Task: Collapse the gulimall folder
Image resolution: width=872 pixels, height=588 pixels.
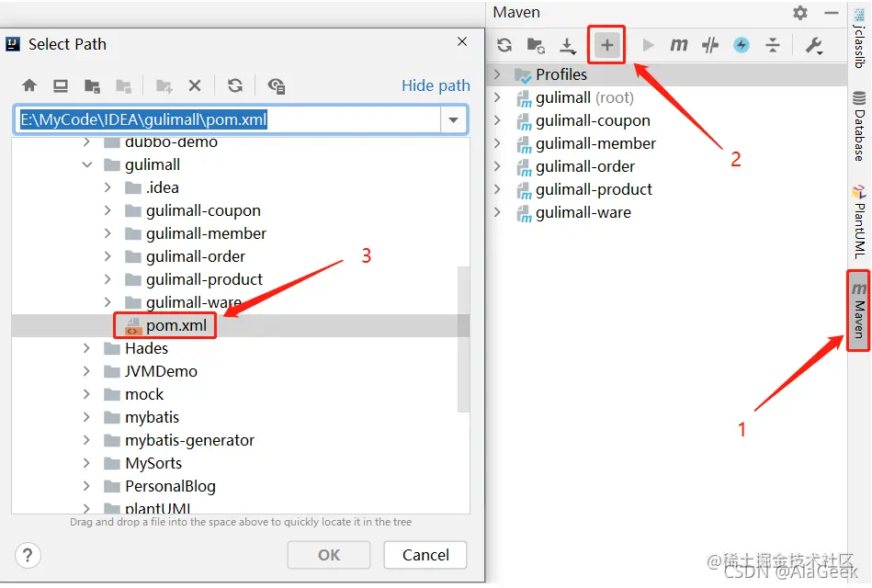Action: click(x=87, y=164)
